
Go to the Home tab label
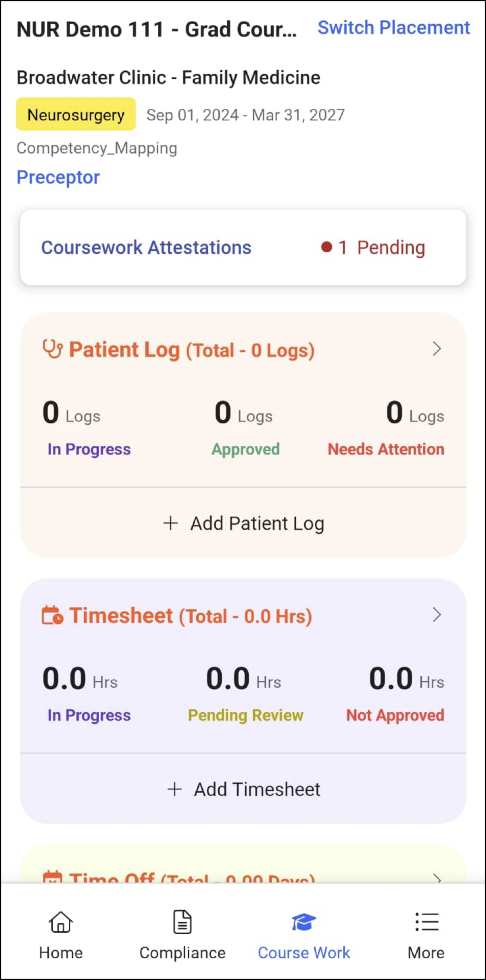click(x=61, y=953)
